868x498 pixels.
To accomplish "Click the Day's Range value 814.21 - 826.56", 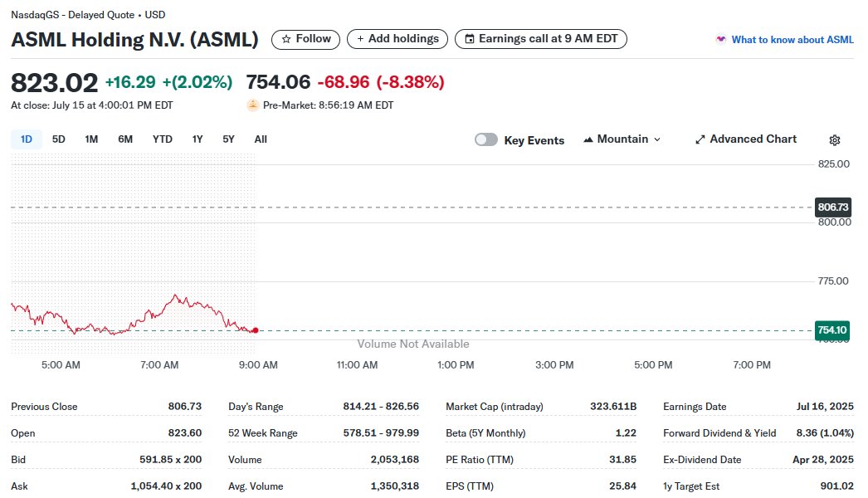I will point(381,406).
